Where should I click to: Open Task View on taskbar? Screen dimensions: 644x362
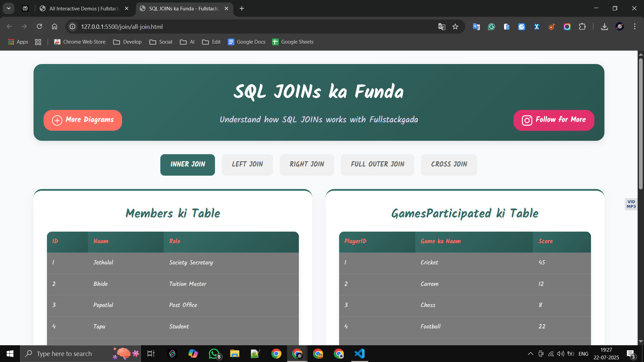pos(151,354)
